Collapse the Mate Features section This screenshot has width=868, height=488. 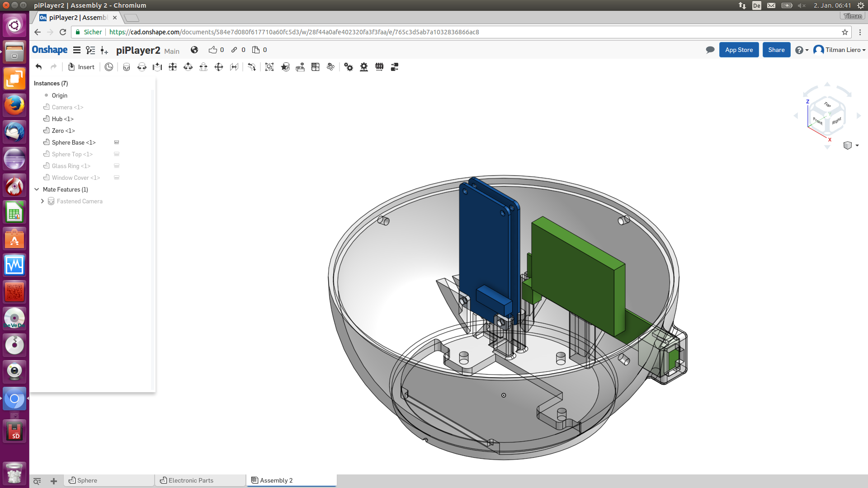point(37,189)
